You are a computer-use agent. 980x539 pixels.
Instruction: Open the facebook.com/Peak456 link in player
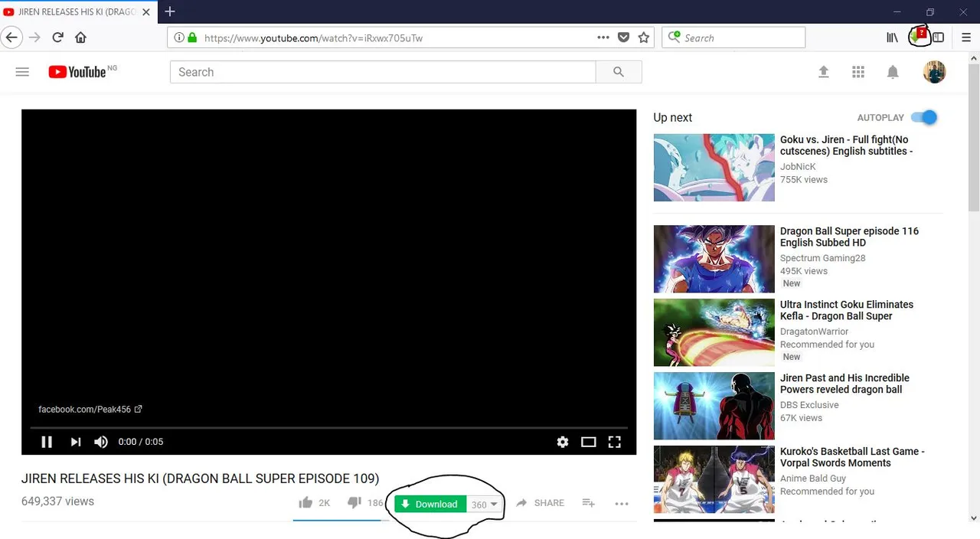pyautogui.click(x=90, y=410)
